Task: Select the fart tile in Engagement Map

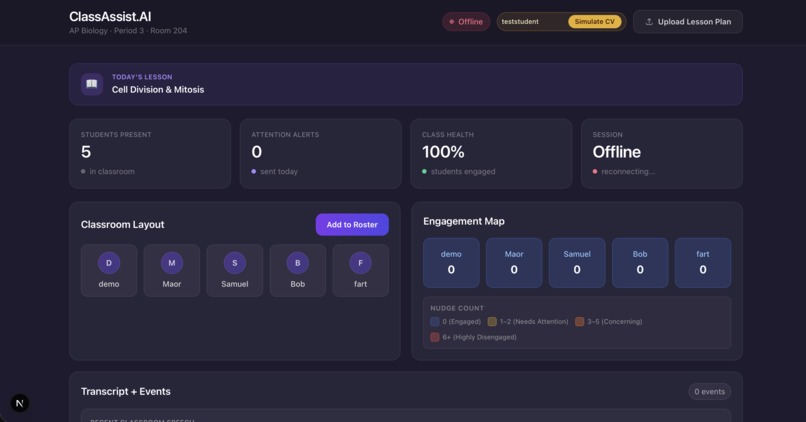Action: tap(703, 263)
